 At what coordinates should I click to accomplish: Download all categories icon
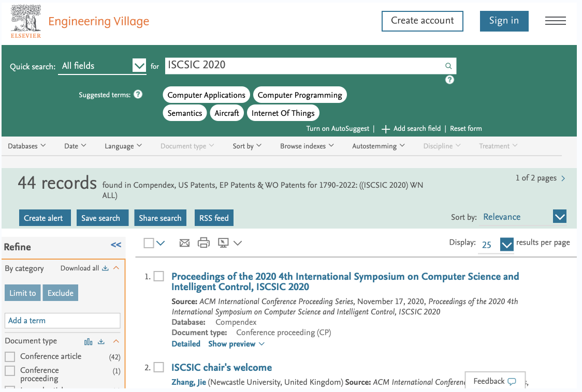[106, 268]
